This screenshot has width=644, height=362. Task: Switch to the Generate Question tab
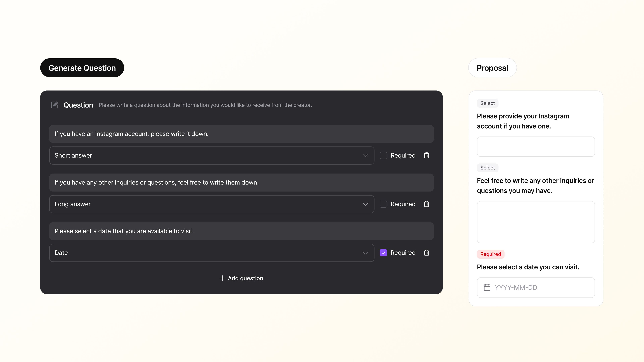(82, 68)
